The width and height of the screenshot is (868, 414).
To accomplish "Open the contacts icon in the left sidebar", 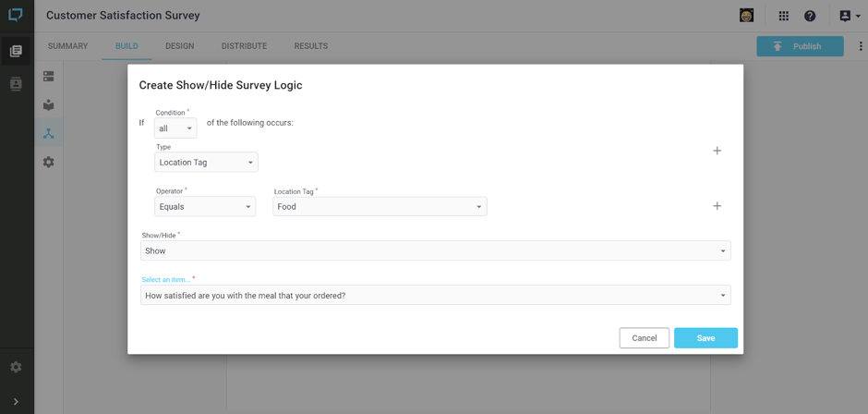I will point(16,84).
